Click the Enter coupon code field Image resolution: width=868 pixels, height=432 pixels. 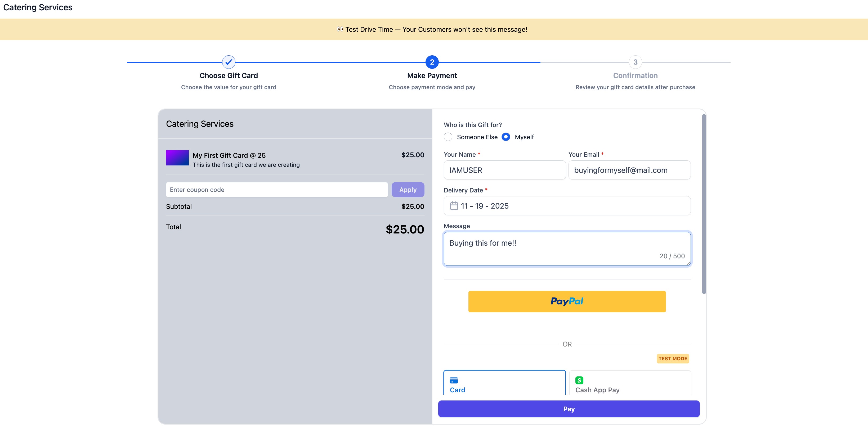(x=276, y=190)
